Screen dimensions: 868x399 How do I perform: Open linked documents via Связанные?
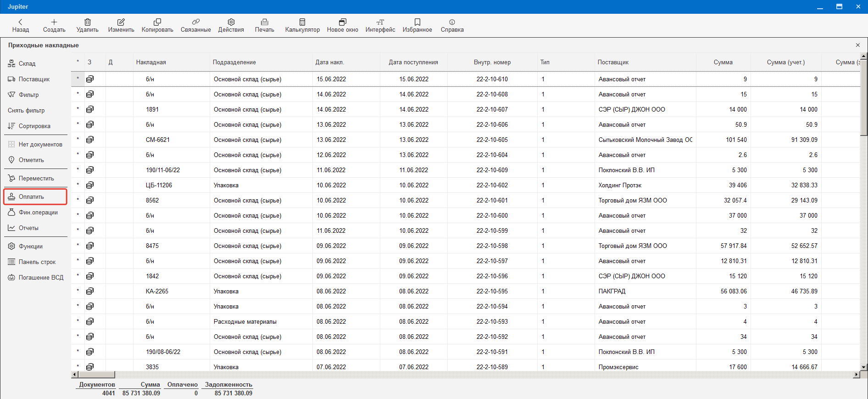(196, 26)
